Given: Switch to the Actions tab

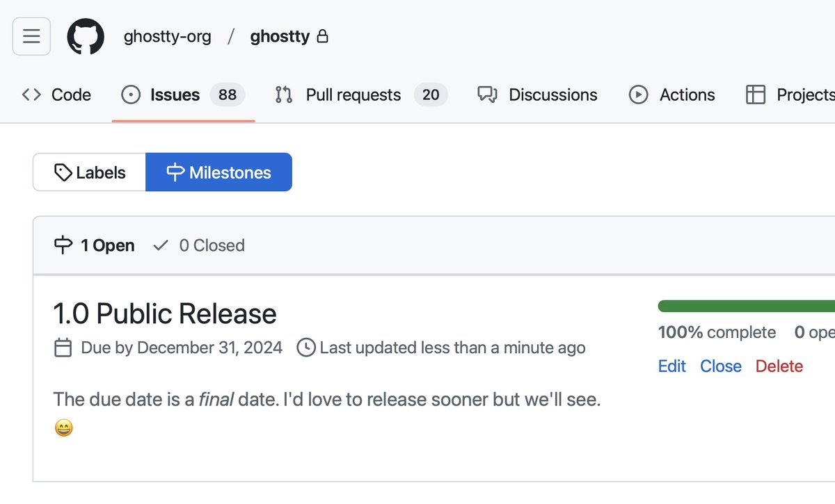Looking at the screenshot, I should 671,95.
